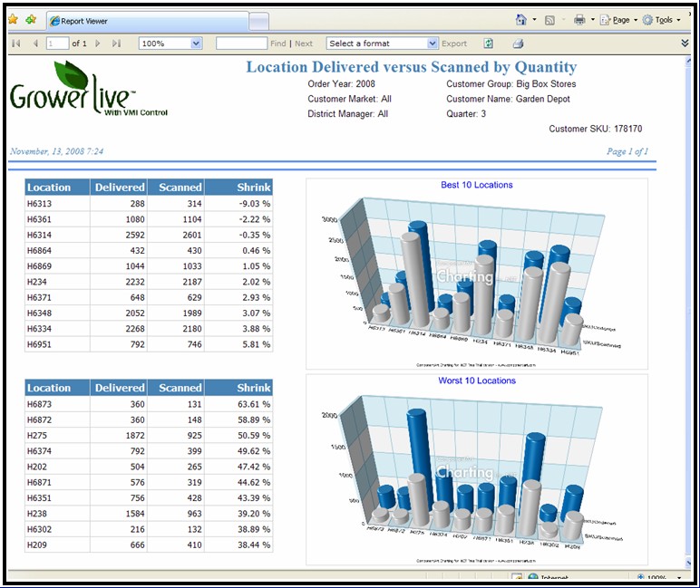Screen dimensions: 700x588
Task: Click the Favorites star icon
Action: click(13, 19)
